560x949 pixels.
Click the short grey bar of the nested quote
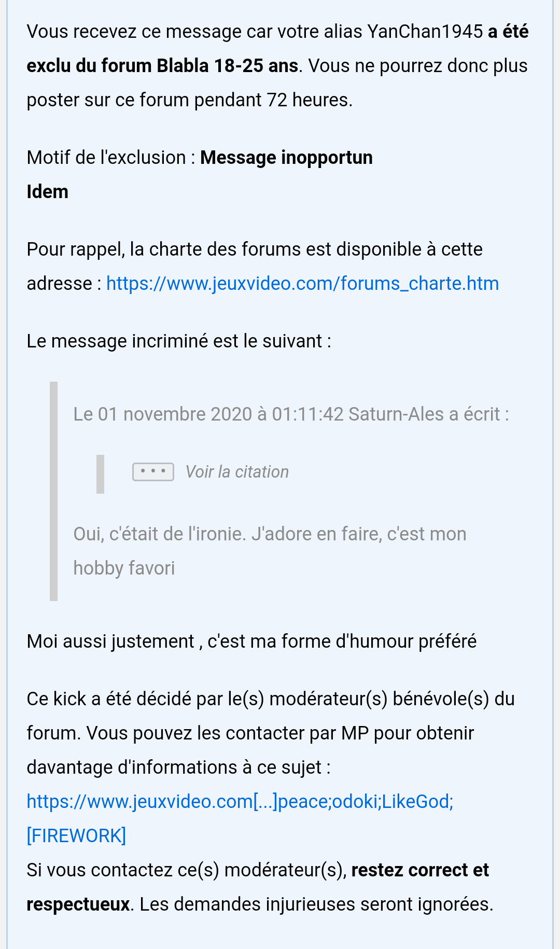pyautogui.click(x=100, y=474)
